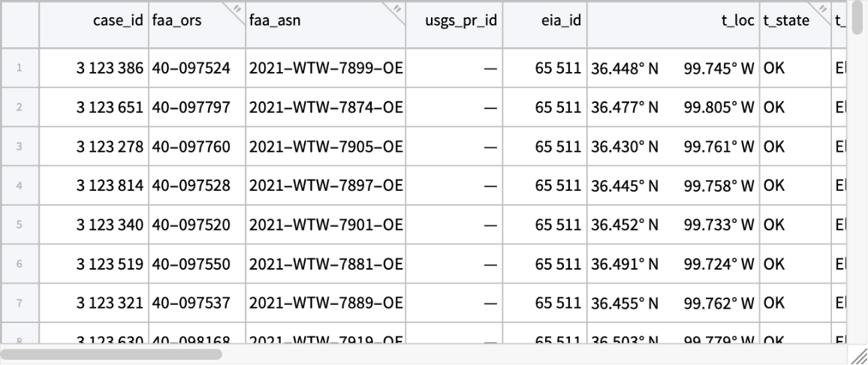Click the resize grip at table corner
Screen dimensions: 868x365
(859, 356)
